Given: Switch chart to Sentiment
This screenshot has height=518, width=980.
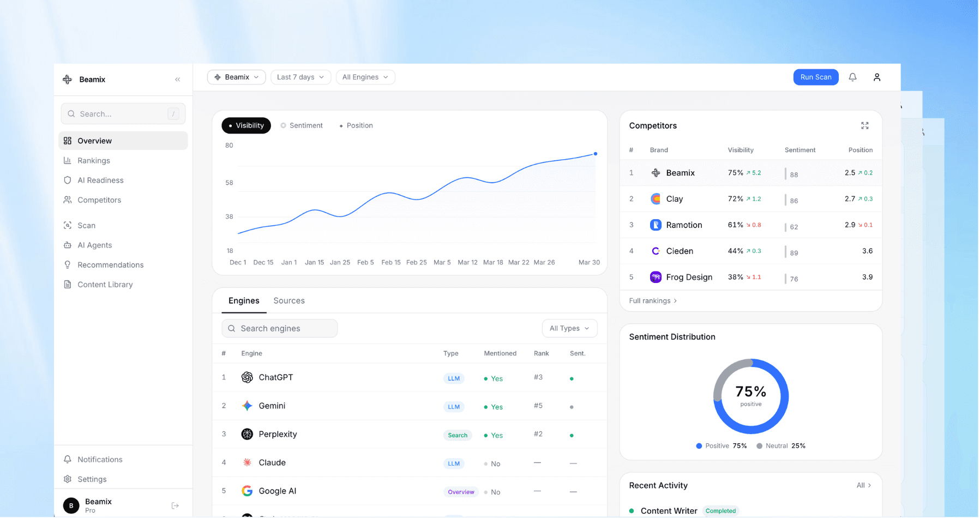Looking at the screenshot, I should (302, 126).
